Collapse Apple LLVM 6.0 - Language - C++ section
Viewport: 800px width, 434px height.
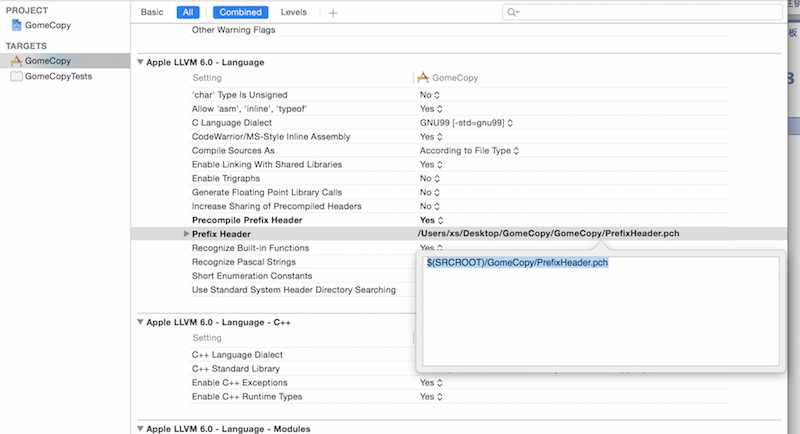[140, 322]
